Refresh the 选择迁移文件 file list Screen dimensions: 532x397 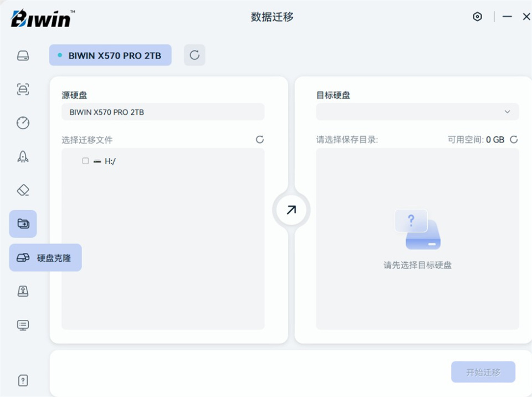(x=259, y=140)
